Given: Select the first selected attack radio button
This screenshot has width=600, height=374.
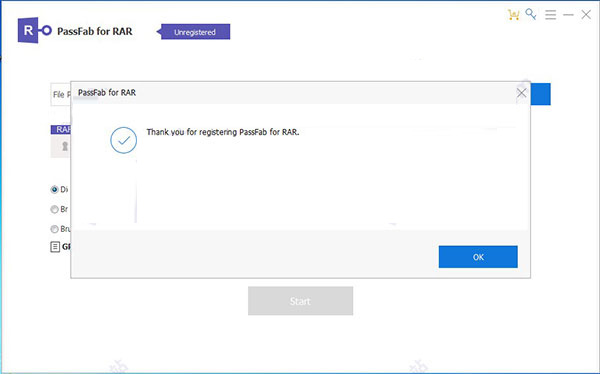Looking at the screenshot, I should point(54,189).
